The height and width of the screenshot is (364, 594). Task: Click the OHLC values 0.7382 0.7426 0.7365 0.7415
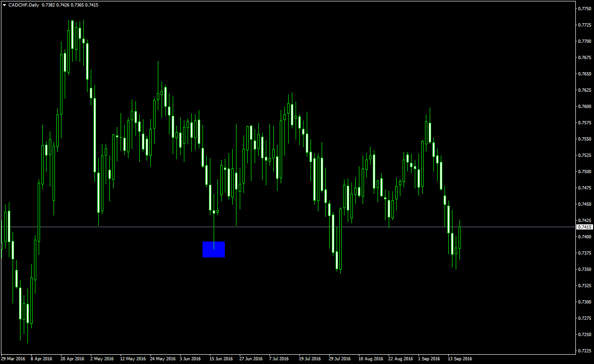pos(70,5)
